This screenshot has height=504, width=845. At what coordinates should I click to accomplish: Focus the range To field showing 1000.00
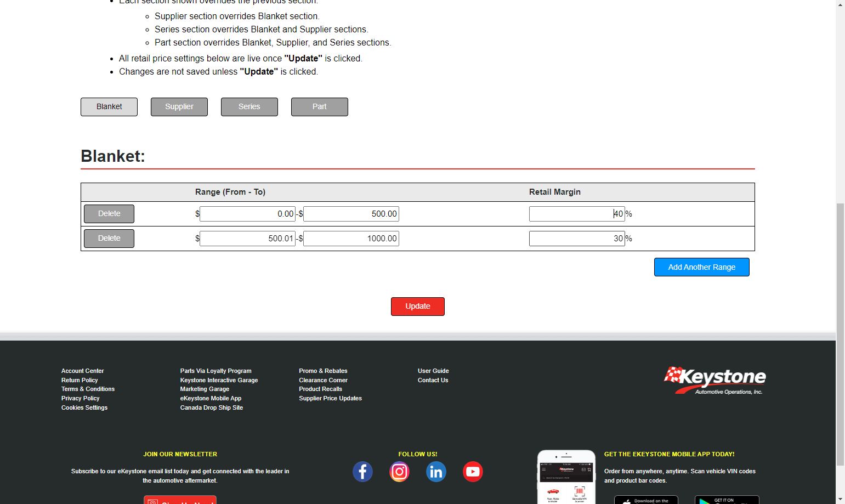click(x=351, y=239)
